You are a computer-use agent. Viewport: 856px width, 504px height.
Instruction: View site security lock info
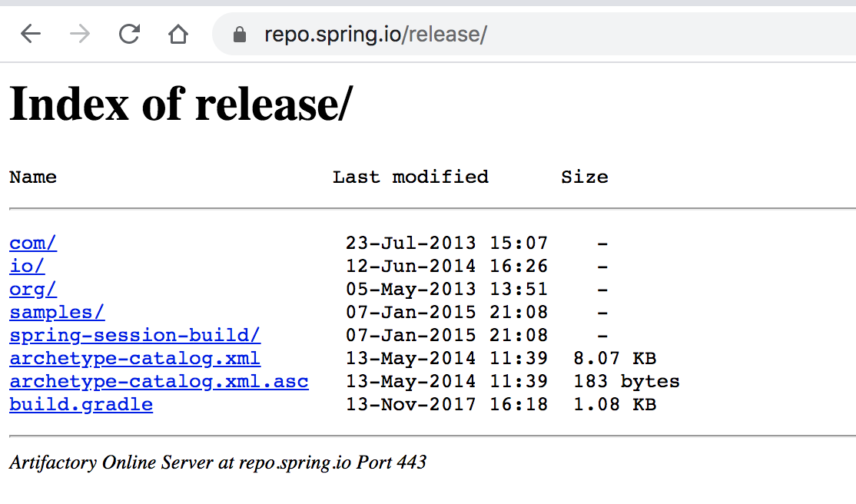(239, 35)
